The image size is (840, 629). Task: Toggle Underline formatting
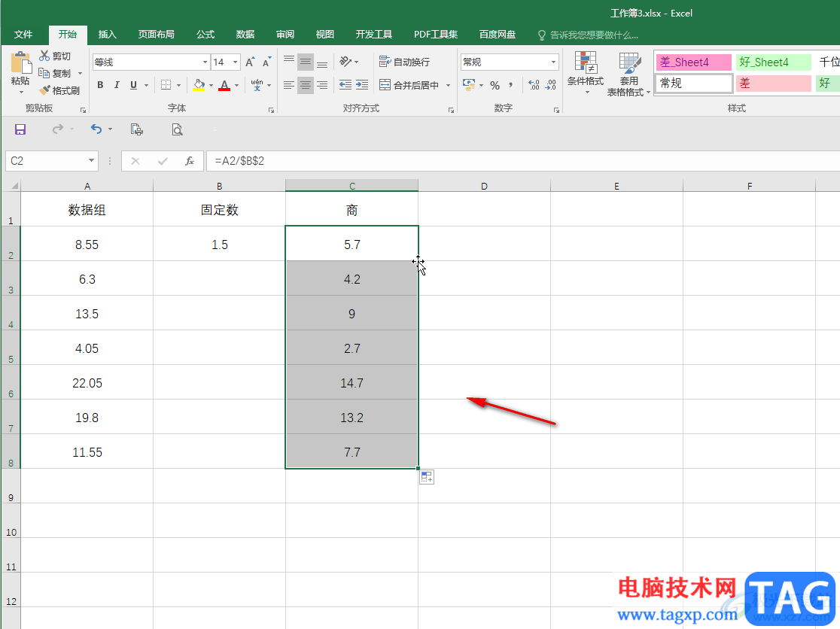(x=133, y=85)
